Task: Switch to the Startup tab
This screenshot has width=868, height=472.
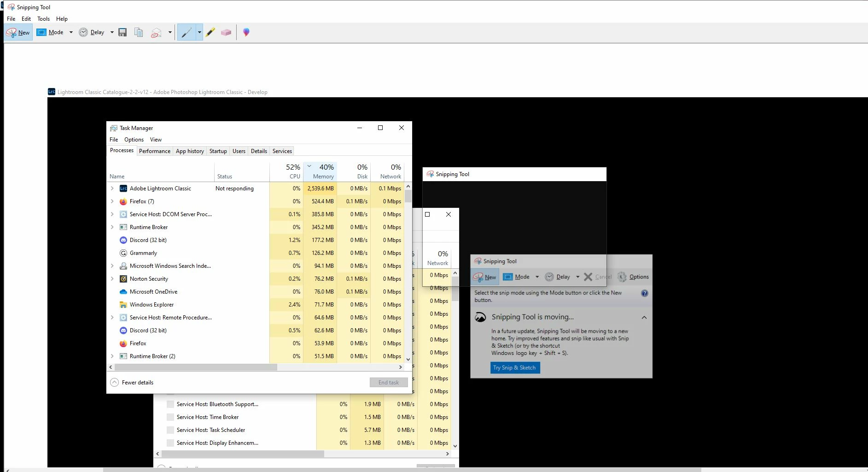Action: point(218,151)
